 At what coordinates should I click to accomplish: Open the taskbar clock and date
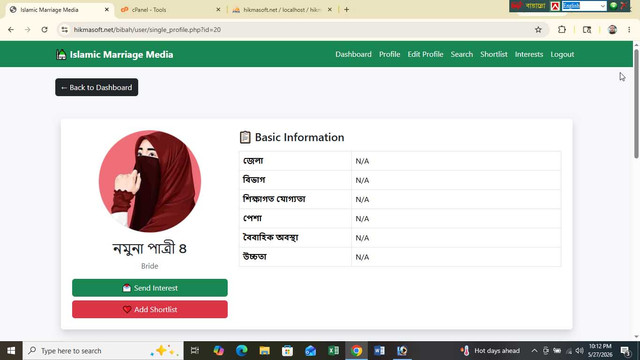(600, 351)
